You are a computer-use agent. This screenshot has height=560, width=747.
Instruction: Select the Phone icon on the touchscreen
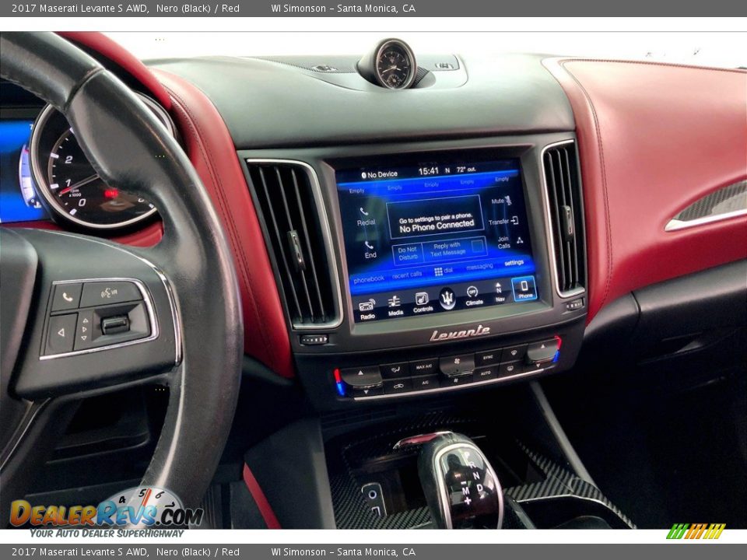[524, 289]
